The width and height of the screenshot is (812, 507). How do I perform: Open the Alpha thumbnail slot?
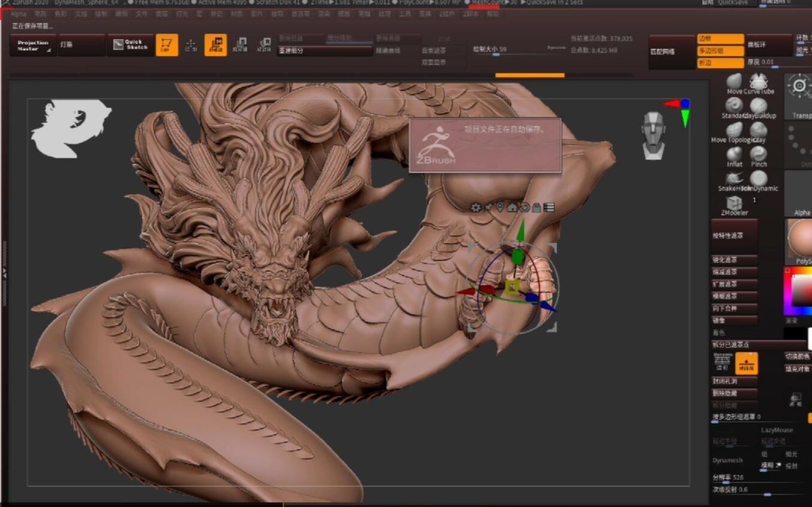[799, 194]
